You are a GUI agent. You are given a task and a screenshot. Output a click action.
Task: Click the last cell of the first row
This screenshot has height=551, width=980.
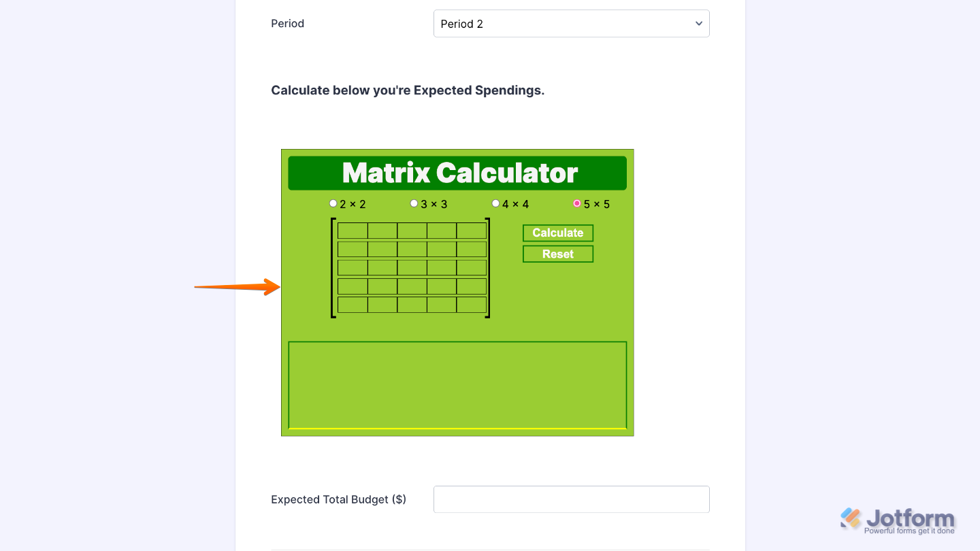click(x=471, y=230)
